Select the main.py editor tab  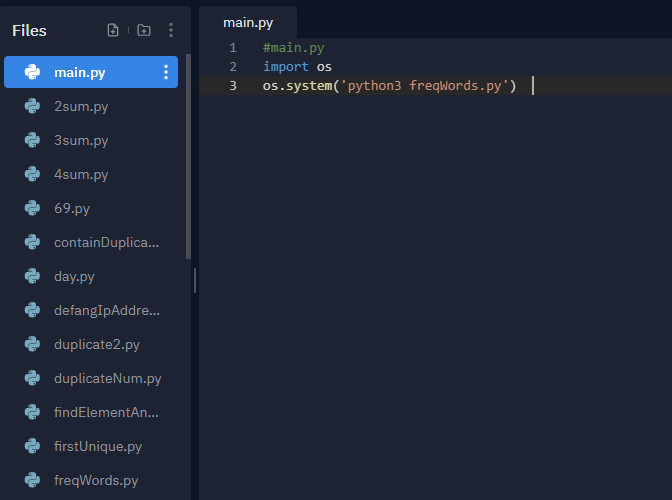click(248, 22)
